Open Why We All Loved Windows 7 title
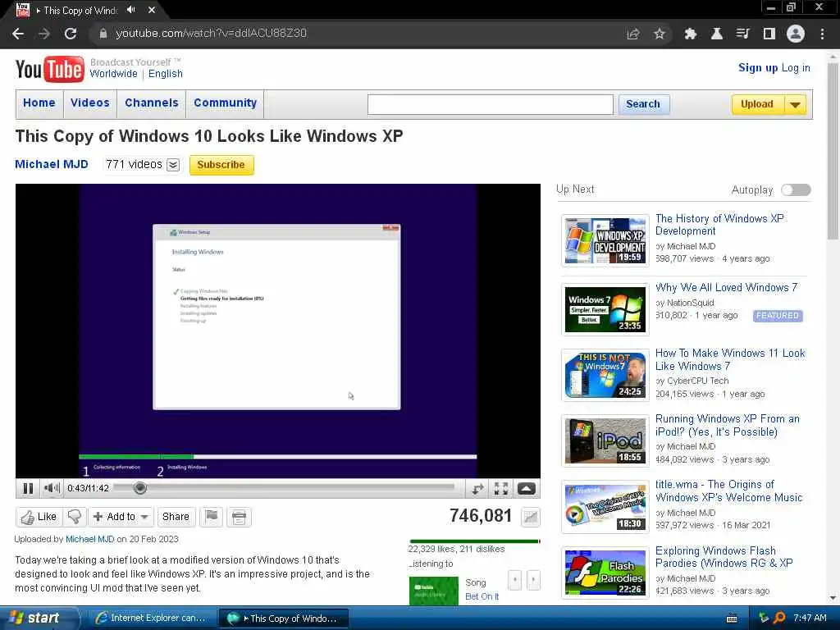Screen dimensions: 840x630 coord(727,288)
